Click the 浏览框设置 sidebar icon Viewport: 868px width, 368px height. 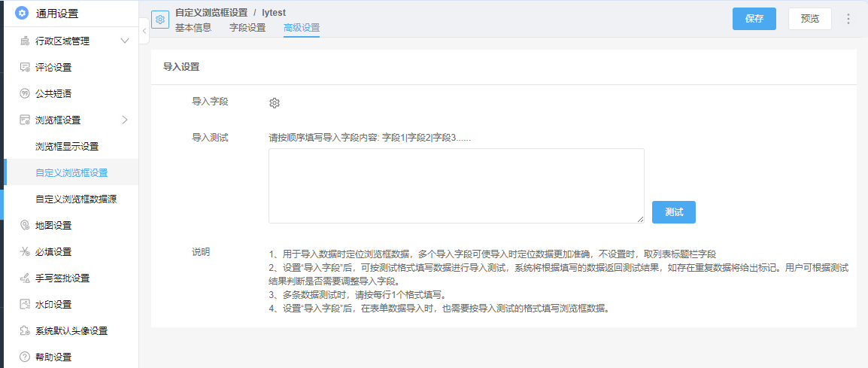pos(24,120)
